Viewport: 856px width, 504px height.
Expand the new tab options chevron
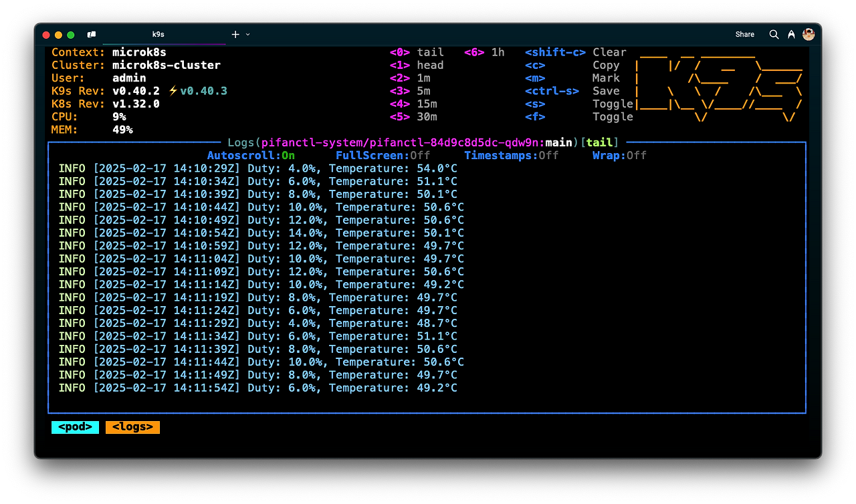(x=248, y=34)
